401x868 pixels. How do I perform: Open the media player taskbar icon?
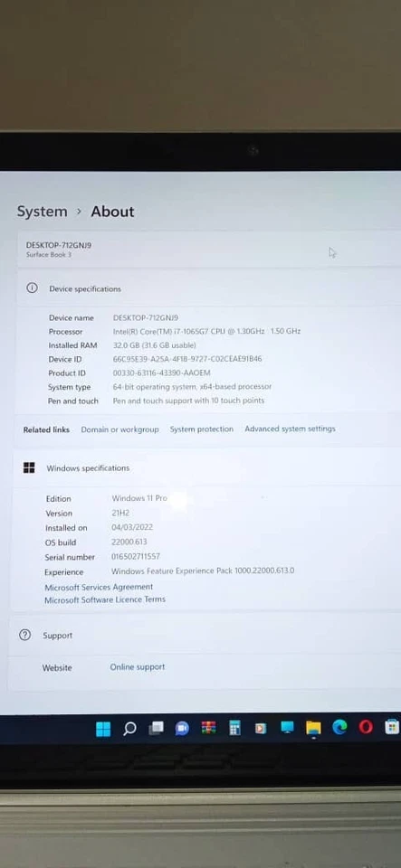261,728
